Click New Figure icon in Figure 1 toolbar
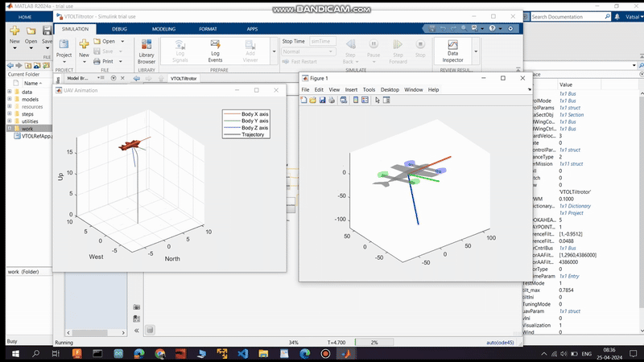Screen dimensions: 644x362 [x=304, y=101]
